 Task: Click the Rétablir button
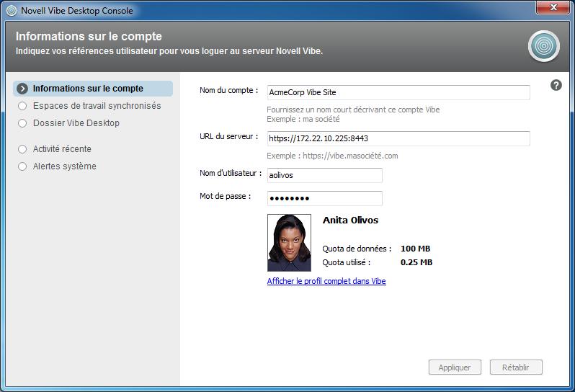[516, 367]
